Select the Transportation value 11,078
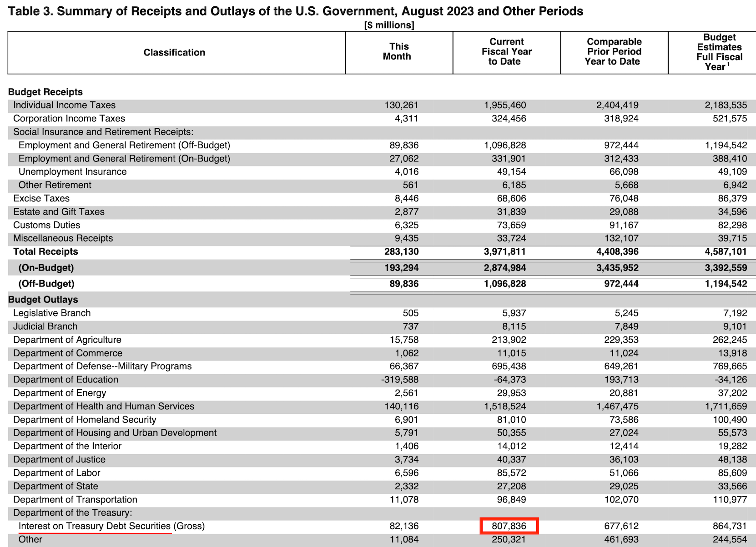 click(x=404, y=499)
